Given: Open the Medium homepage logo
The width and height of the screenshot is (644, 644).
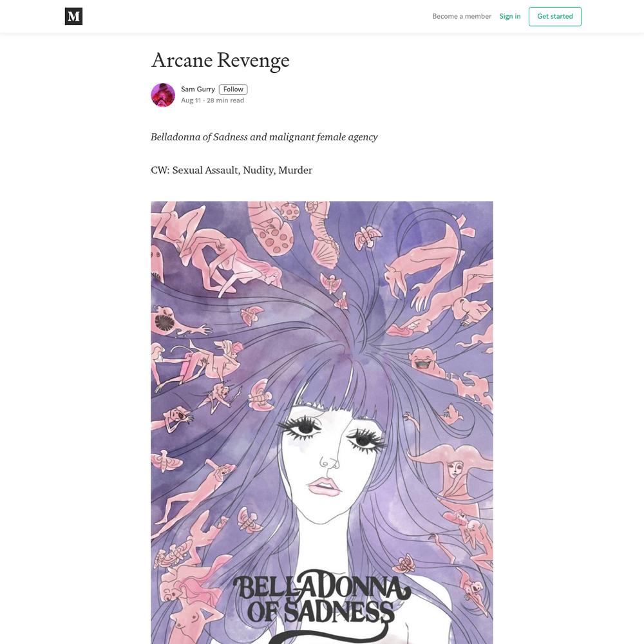Looking at the screenshot, I should point(73,17).
